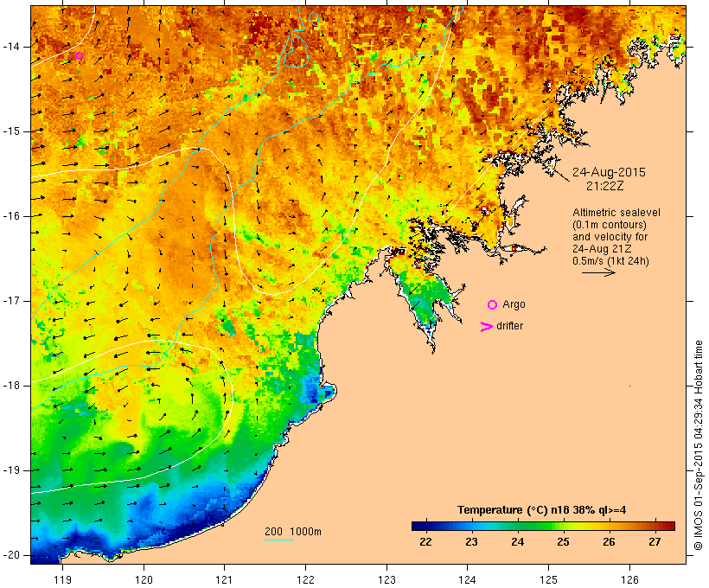Image resolution: width=709 pixels, height=588 pixels.
Task: Click the IMOS copyright timestamp text
Action: (699, 445)
